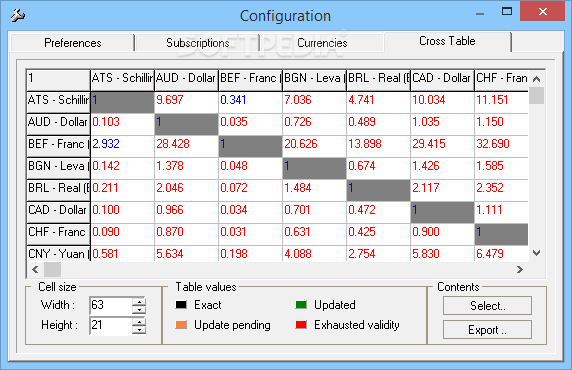Select the cell with value 2.046
572x370 pixels.
coord(186,190)
